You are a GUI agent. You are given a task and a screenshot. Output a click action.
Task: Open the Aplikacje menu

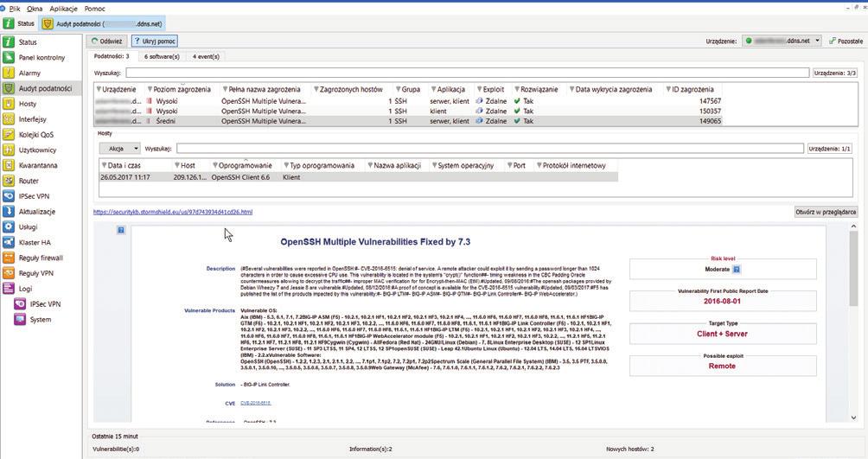(x=63, y=9)
